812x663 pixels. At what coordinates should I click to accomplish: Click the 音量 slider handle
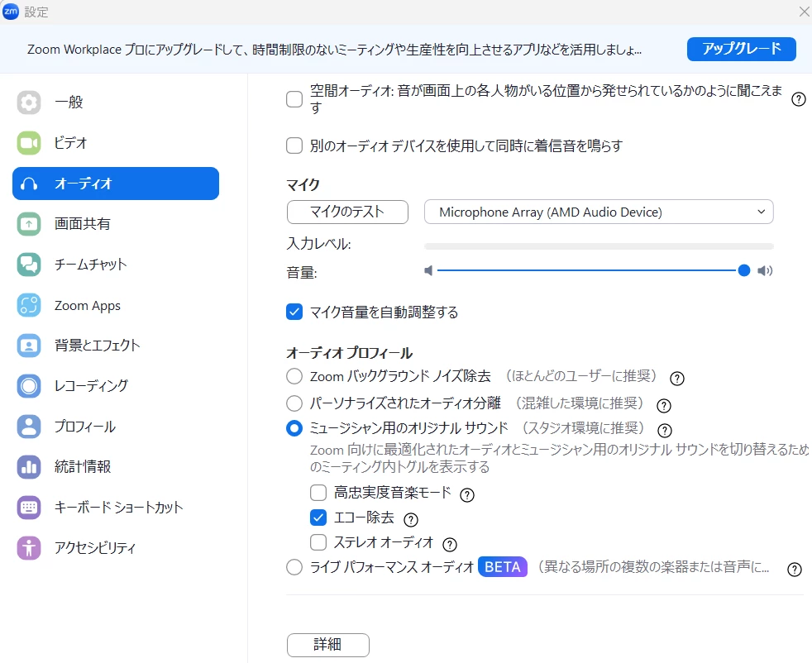pyautogui.click(x=744, y=270)
